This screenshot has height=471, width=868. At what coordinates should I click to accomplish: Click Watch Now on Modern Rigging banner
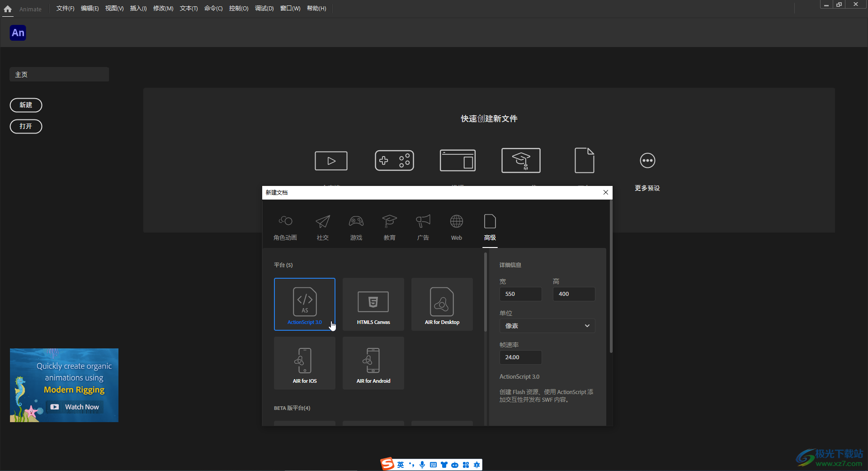pyautogui.click(x=75, y=407)
